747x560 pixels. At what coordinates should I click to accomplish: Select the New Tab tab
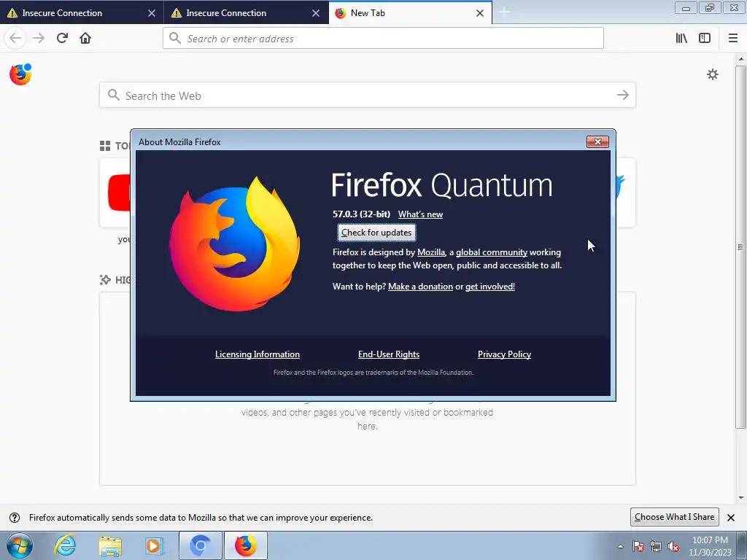(x=411, y=13)
